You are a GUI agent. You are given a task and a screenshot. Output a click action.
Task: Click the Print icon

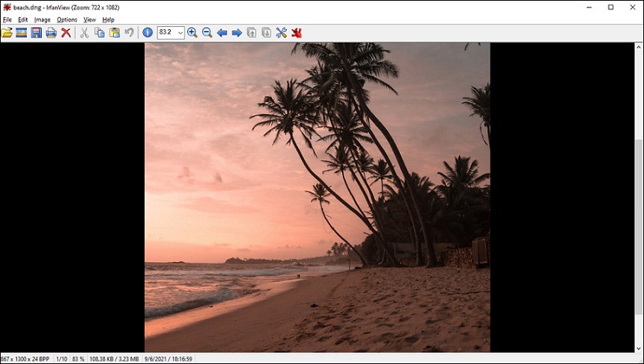pyautogui.click(x=51, y=33)
